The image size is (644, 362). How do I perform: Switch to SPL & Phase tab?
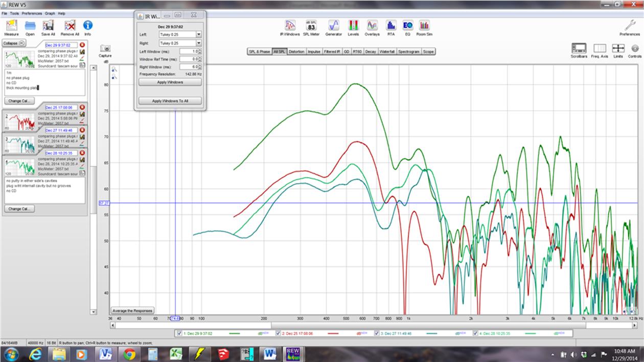point(259,52)
